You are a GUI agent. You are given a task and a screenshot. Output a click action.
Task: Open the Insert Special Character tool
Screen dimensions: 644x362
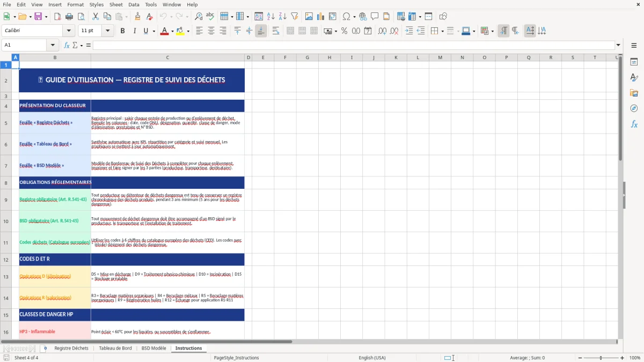[x=347, y=16]
